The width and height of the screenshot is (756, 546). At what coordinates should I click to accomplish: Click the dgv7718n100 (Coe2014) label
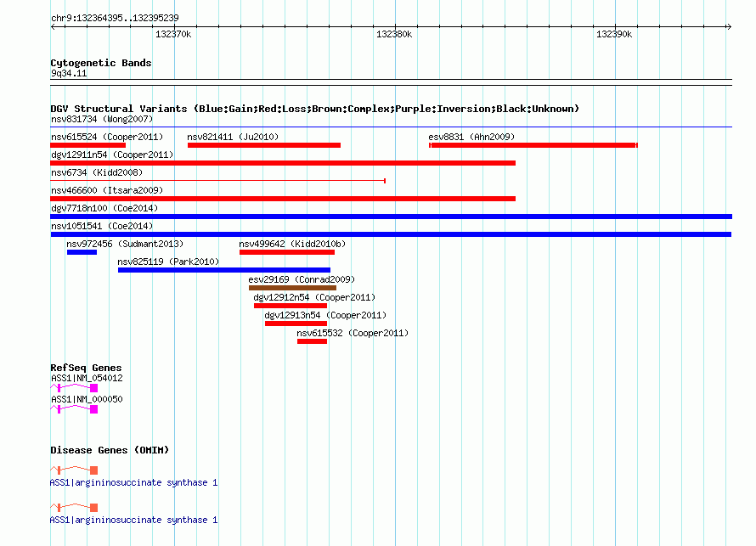104,208
